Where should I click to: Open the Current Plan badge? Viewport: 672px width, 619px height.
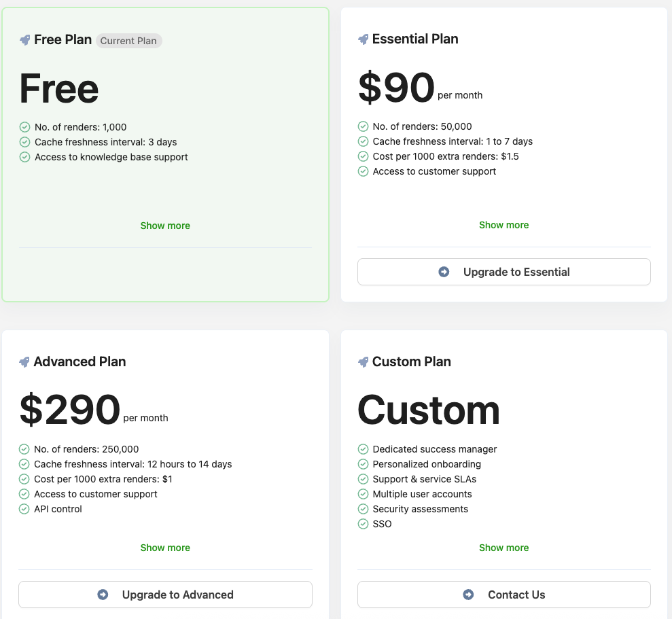[x=128, y=41]
